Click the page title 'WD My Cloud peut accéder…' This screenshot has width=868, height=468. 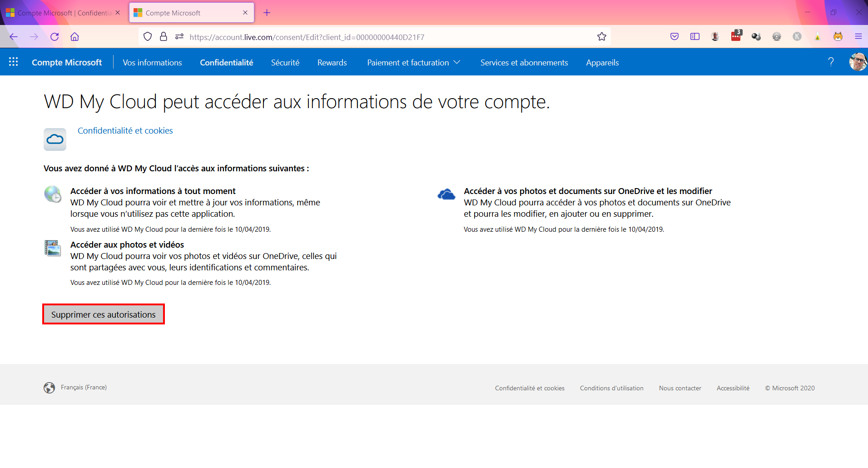pos(297,102)
